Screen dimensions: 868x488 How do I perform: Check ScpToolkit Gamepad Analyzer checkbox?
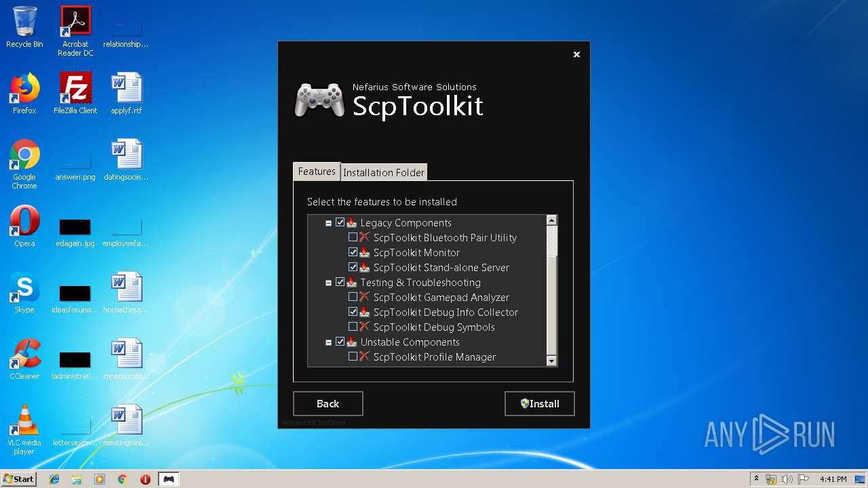coord(353,297)
